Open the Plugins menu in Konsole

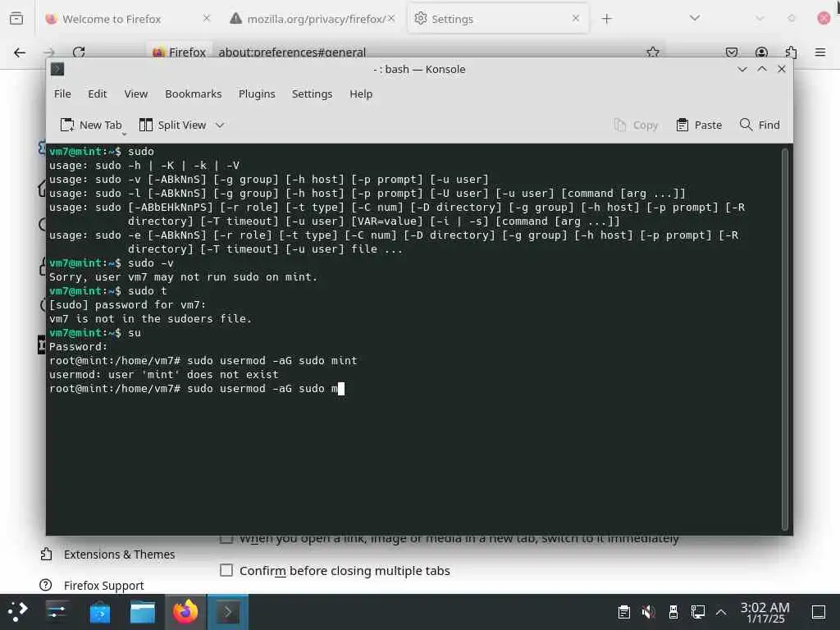click(257, 94)
